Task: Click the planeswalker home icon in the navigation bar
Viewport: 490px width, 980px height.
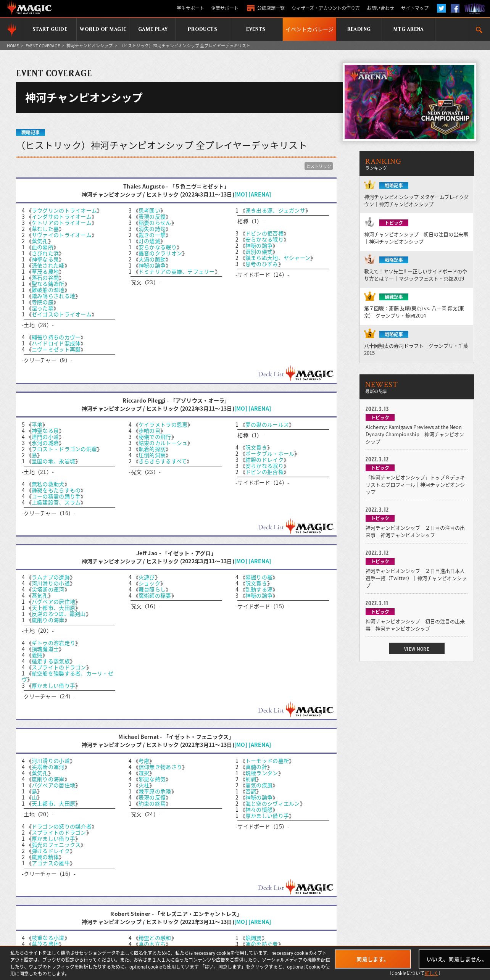Action: point(12,29)
